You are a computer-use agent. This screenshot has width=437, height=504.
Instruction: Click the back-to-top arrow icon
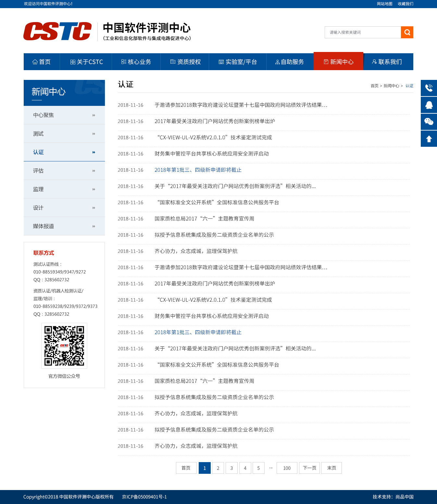pyautogui.click(x=429, y=139)
